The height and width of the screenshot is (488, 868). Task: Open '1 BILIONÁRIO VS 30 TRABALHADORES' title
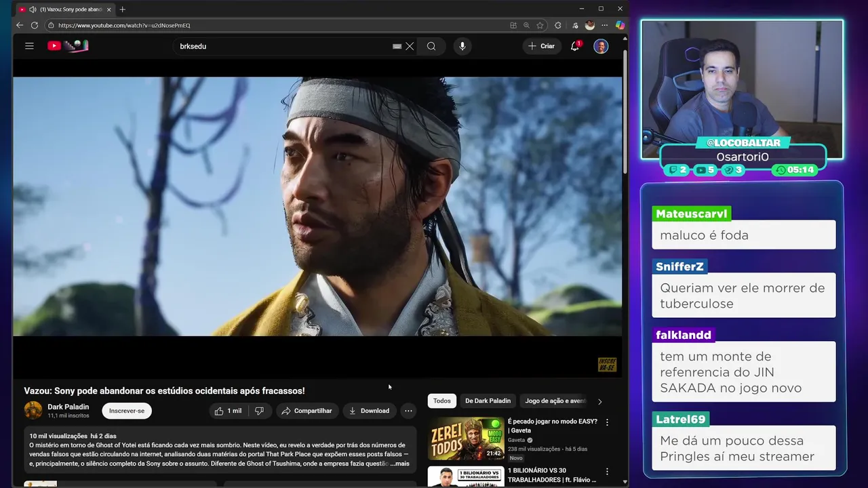click(551, 475)
